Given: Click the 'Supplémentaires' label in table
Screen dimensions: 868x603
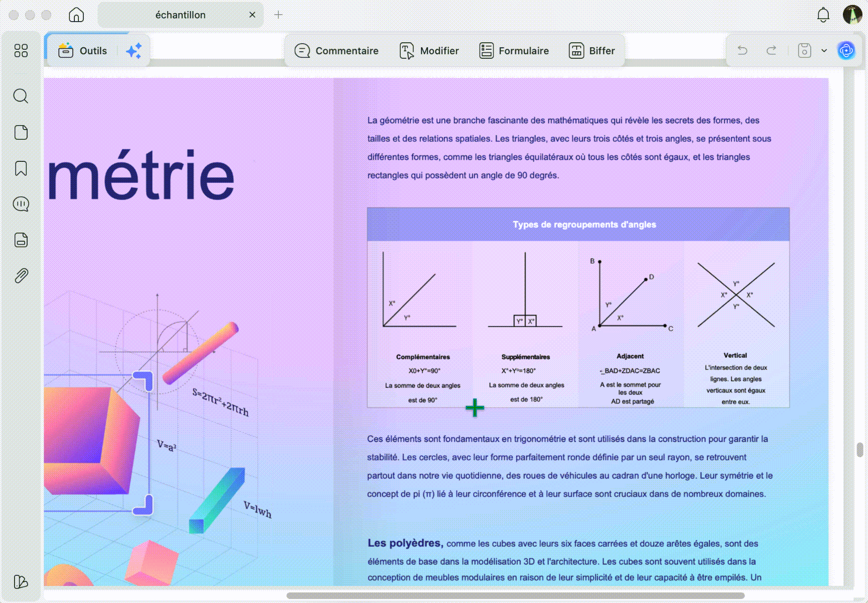Looking at the screenshot, I should [525, 357].
